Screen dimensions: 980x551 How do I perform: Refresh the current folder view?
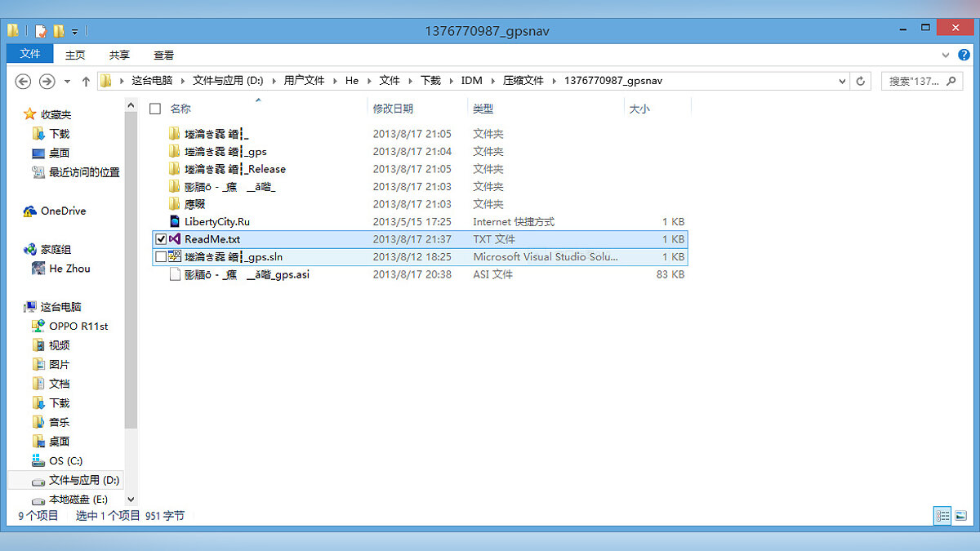click(x=860, y=81)
